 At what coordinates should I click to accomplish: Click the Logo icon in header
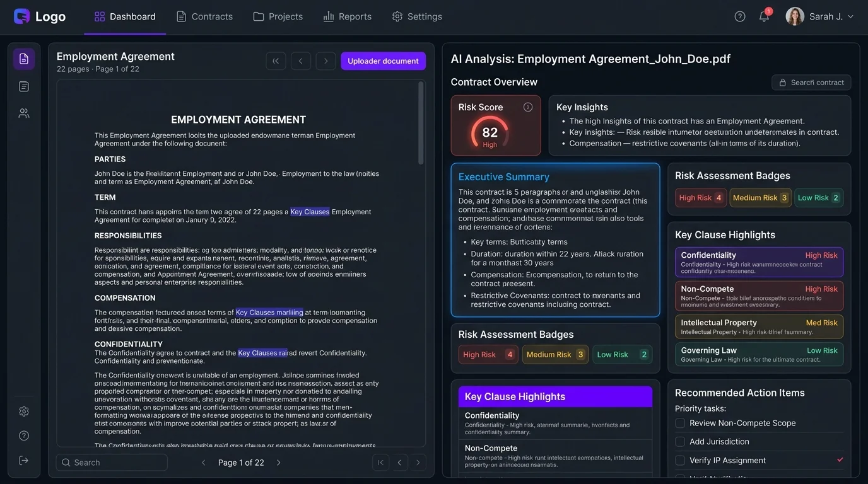click(x=21, y=16)
